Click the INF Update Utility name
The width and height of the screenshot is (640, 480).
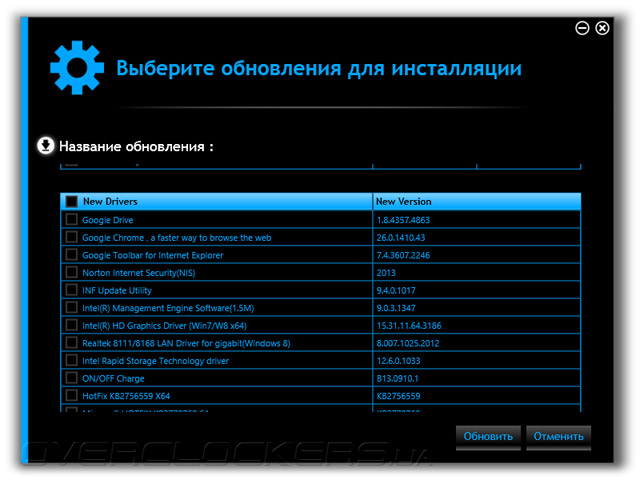[x=117, y=291]
